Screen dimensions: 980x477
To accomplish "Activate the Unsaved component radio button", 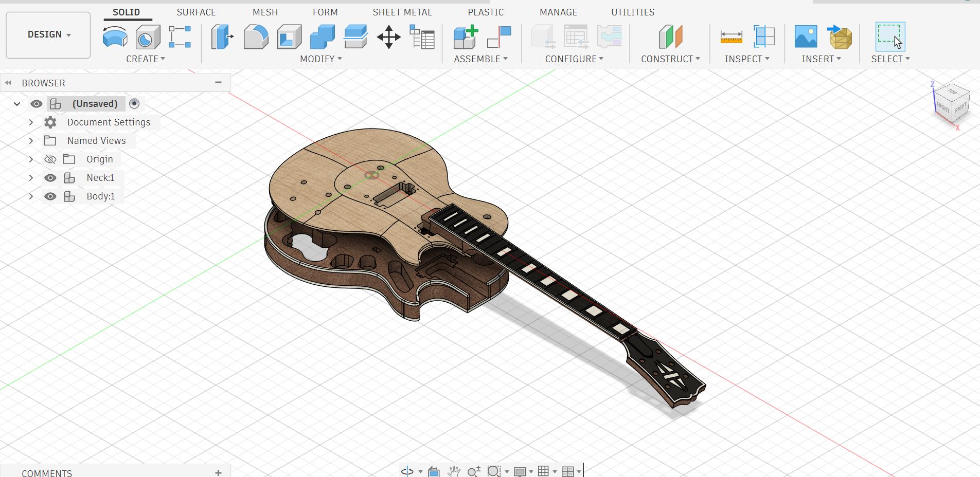I will pos(134,104).
